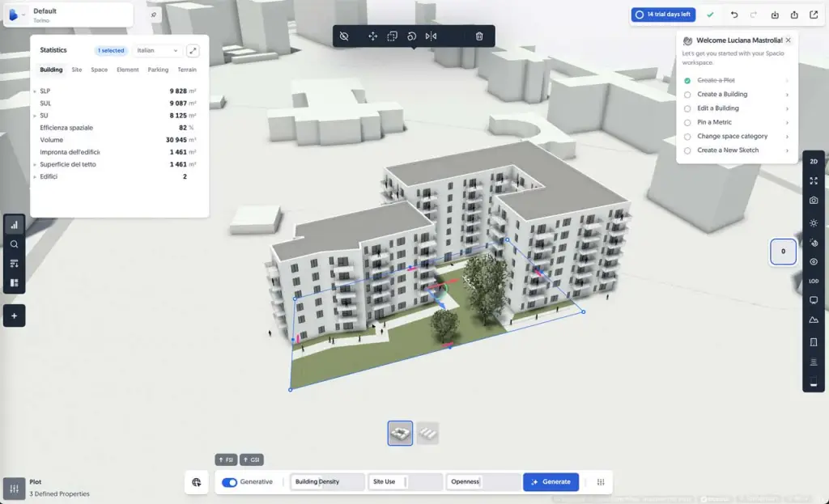
Task: Delete the selection using the trash icon
Action: [x=479, y=36]
